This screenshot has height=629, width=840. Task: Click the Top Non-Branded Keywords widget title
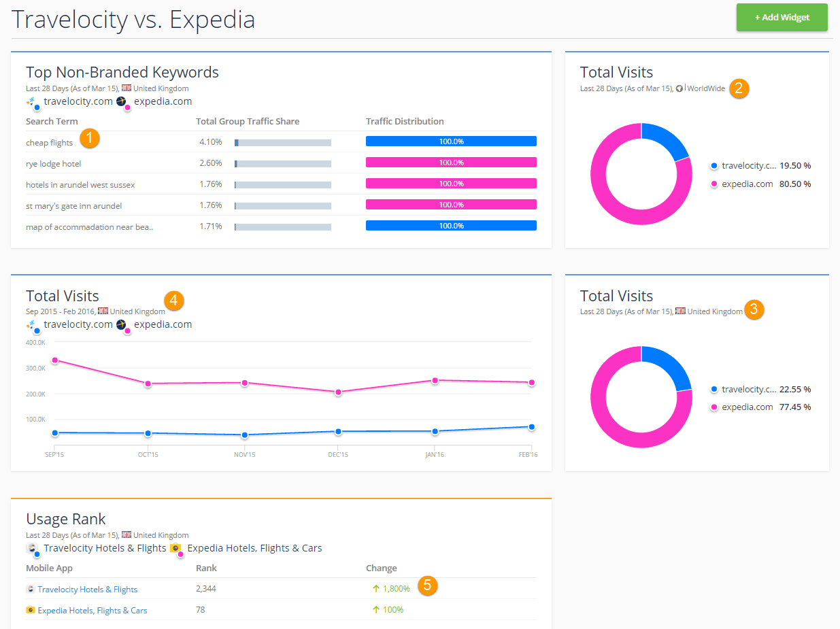click(x=122, y=72)
